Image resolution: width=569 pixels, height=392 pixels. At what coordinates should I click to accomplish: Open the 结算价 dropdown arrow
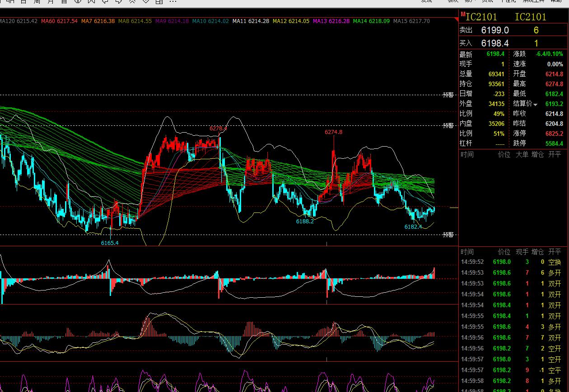click(x=536, y=105)
